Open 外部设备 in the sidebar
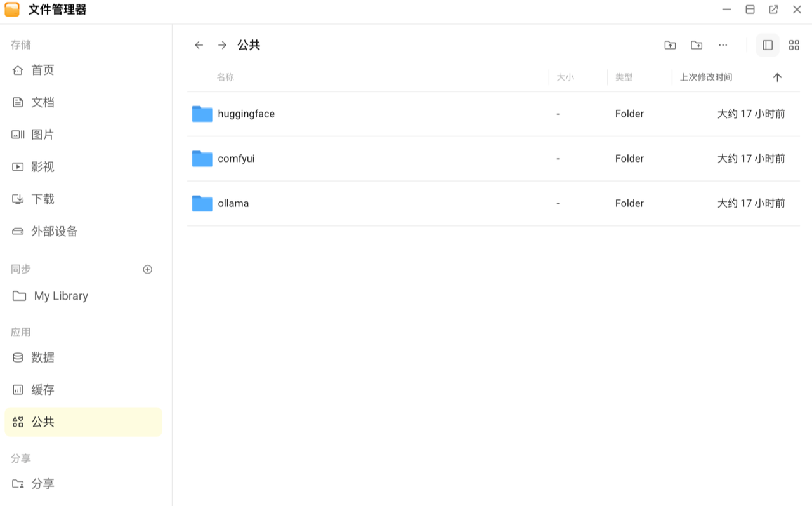This screenshot has width=812, height=506. (x=83, y=231)
